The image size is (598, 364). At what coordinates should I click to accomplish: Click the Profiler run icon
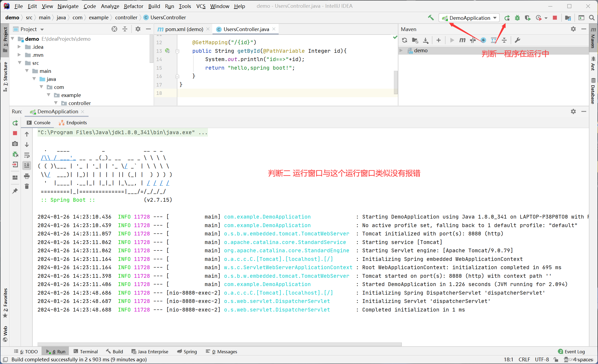539,18
